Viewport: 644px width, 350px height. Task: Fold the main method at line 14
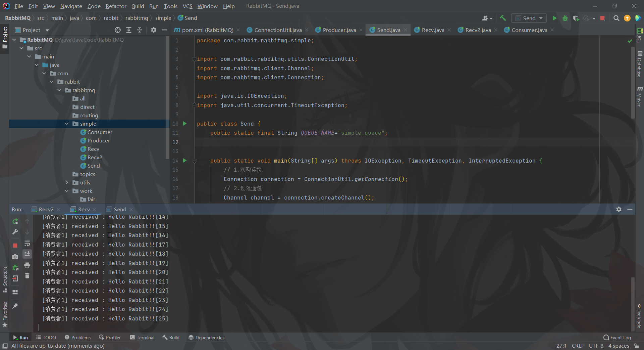tap(194, 161)
